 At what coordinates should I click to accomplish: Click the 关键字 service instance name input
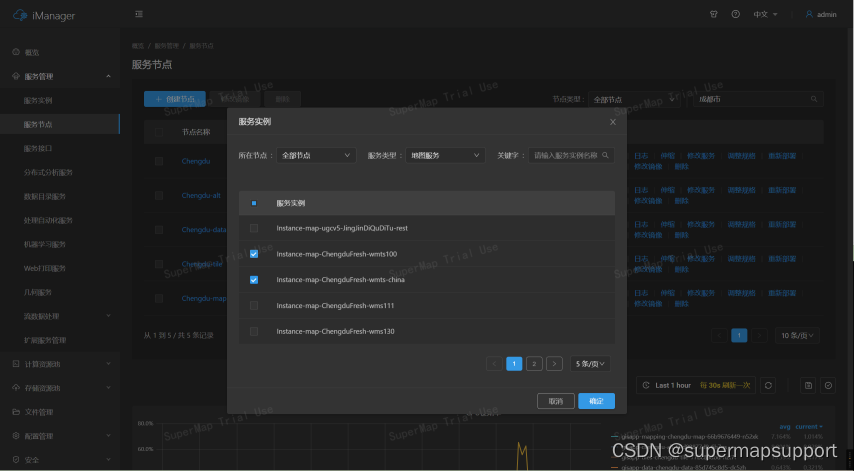click(x=565, y=156)
